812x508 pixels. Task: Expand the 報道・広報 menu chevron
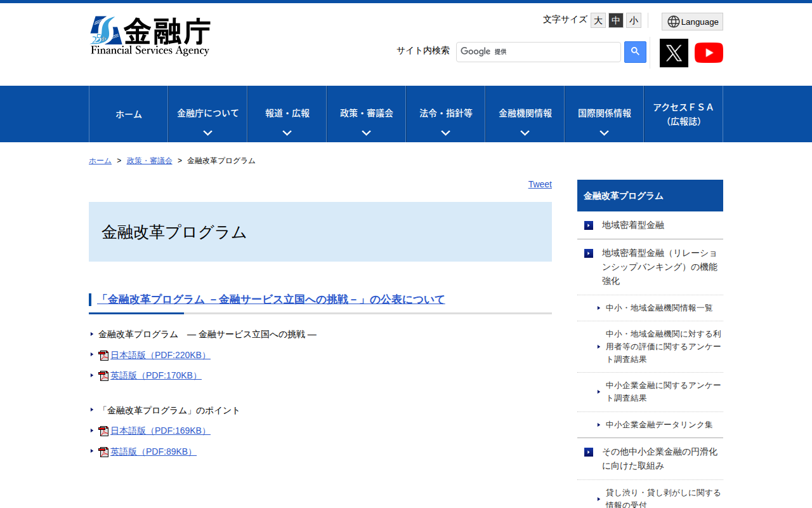point(287,133)
